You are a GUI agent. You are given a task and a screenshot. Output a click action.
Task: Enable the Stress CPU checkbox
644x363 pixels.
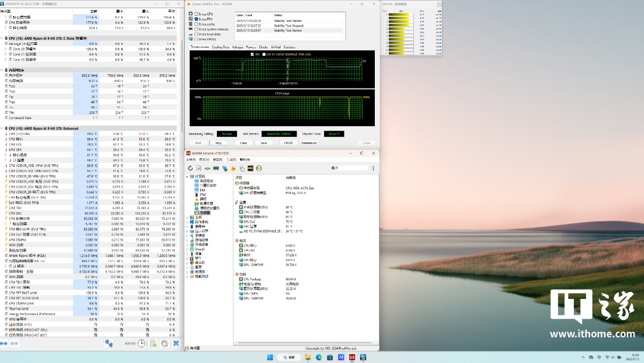pyautogui.click(x=197, y=14)
